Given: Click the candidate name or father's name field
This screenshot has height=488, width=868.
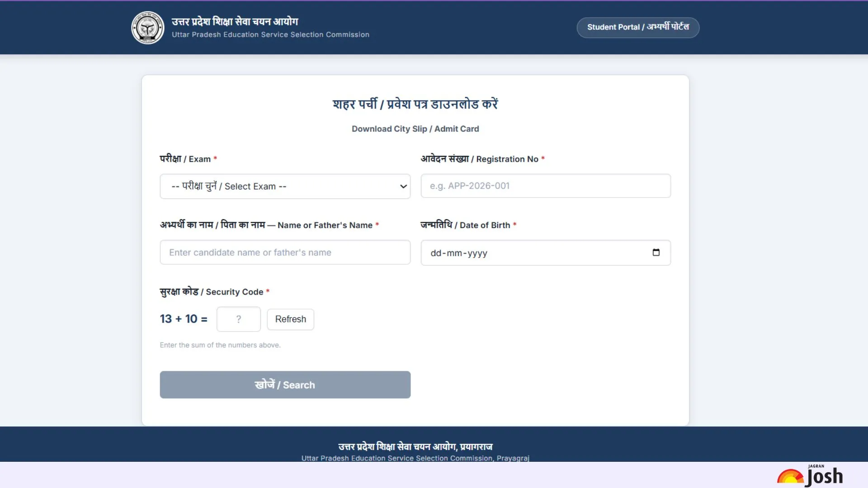Looking at the screenshot, I should click(x=285, y=252).
